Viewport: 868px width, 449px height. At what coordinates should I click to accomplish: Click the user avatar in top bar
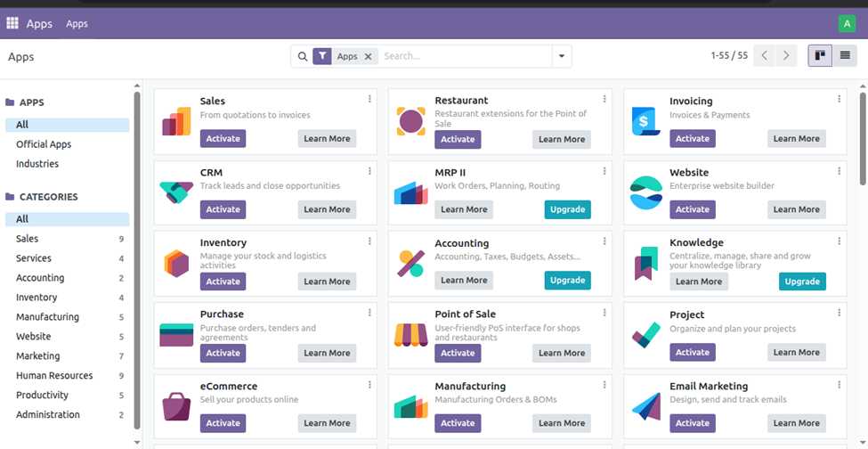point(846,23)
